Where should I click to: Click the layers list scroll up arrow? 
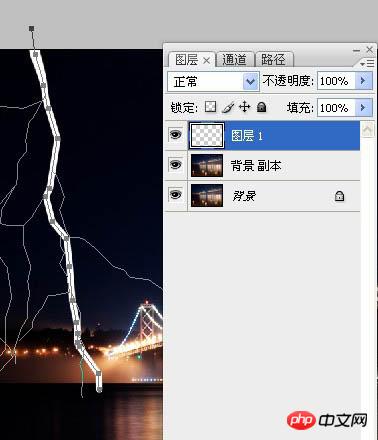click(368, 130)
